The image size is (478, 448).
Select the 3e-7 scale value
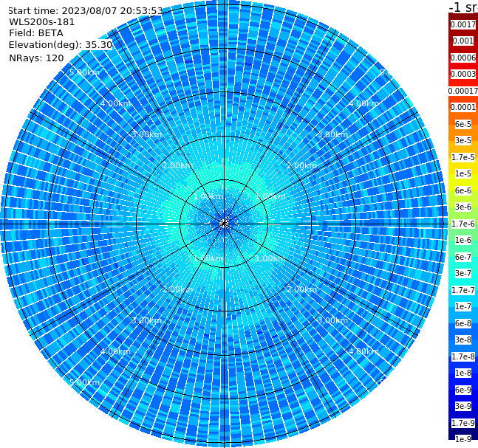[x=463, y=273]
